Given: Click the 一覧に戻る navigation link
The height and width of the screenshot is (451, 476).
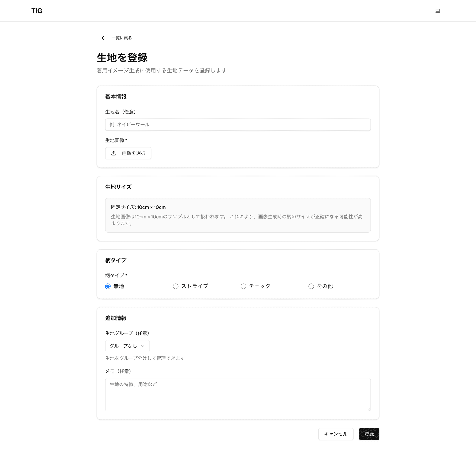Looking at the screenshot, I should [122, 38].
